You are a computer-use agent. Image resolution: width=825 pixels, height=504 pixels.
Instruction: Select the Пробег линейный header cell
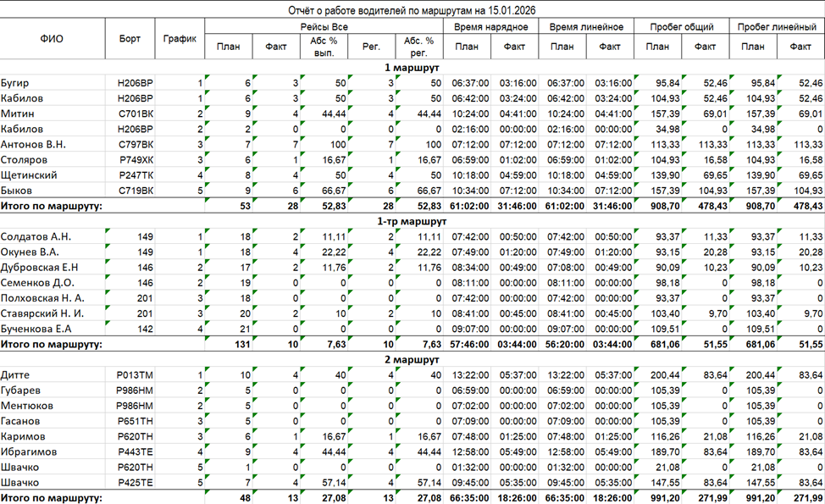(x=777, y=27)
